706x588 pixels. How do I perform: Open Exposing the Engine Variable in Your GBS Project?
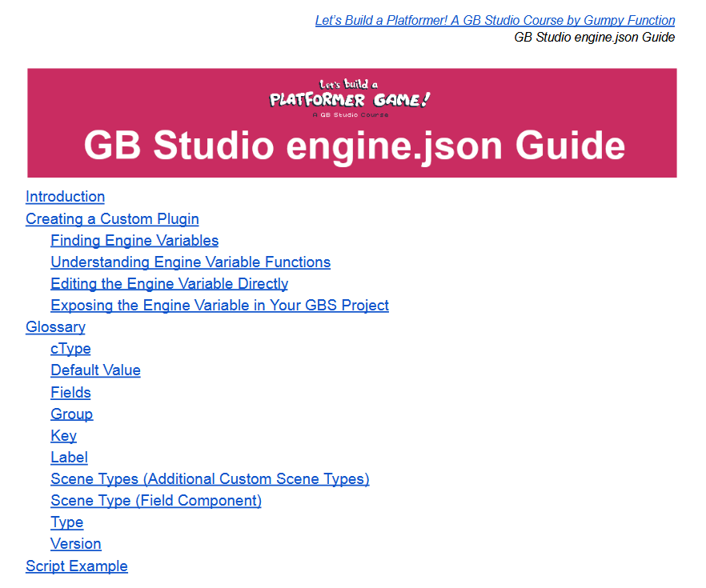(219, 305)
